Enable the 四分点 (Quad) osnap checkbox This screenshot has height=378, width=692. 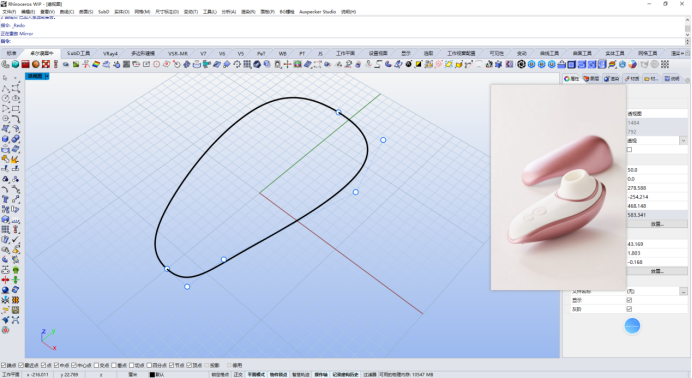149,365
